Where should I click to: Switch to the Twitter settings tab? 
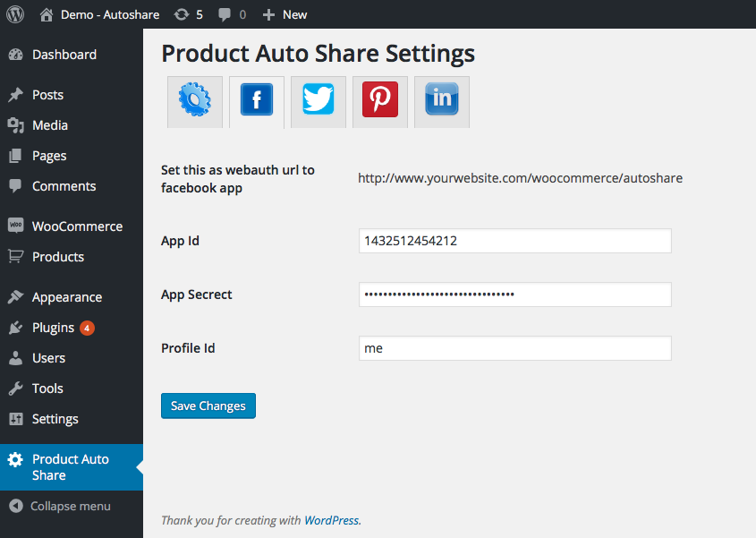tap(319, 102)
